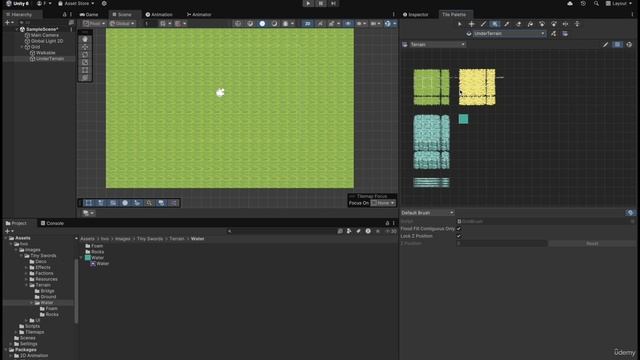The image size is (640, 360).
Task: Lock the Project panel padlock icon
Action: pos(387,223)
